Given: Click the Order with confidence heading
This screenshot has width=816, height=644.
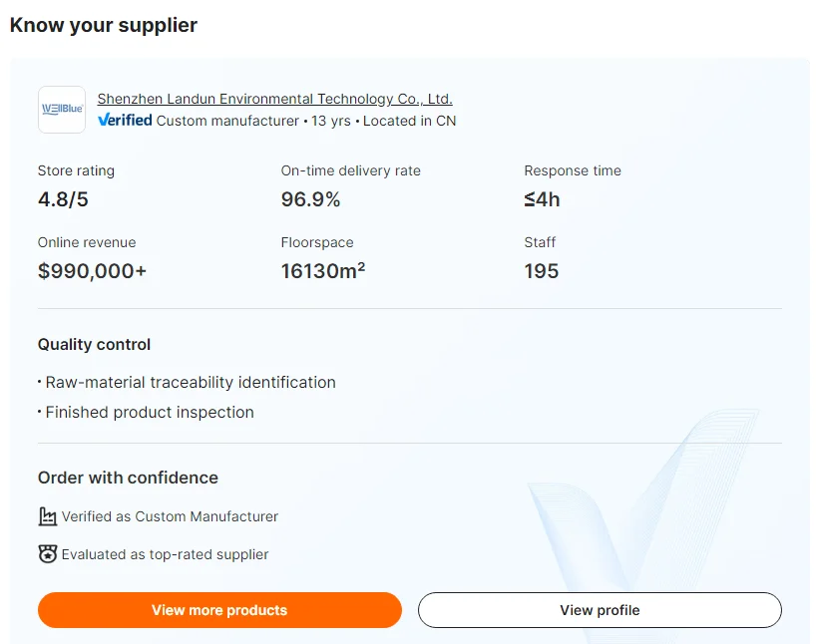Looking at the screenshot, I should point(128,478).
